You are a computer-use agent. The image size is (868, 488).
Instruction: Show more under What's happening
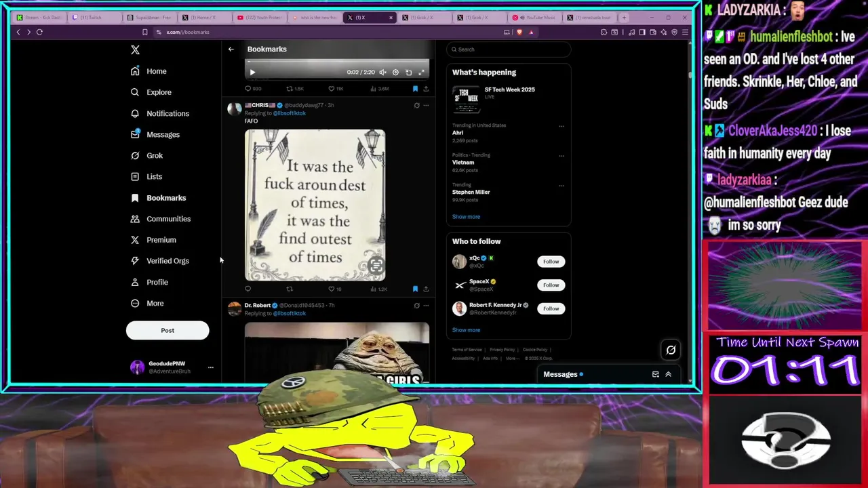[x=466, y=217]
